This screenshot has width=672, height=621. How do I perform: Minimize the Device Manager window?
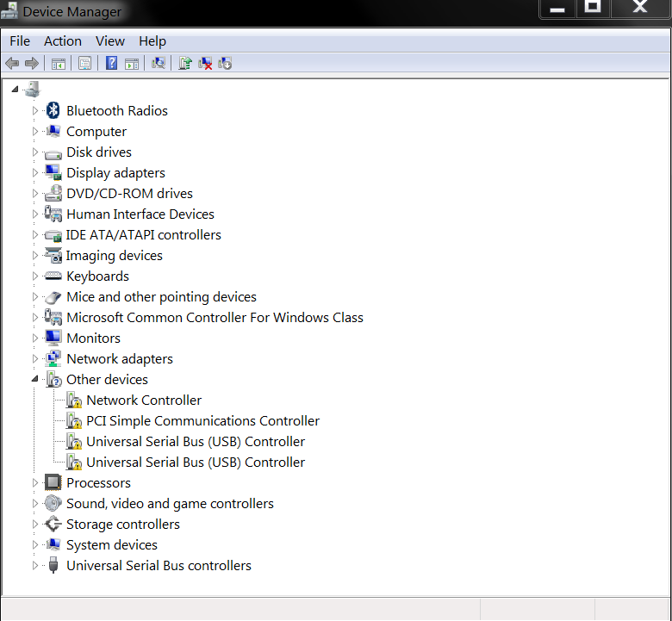[x=557, y=8]
